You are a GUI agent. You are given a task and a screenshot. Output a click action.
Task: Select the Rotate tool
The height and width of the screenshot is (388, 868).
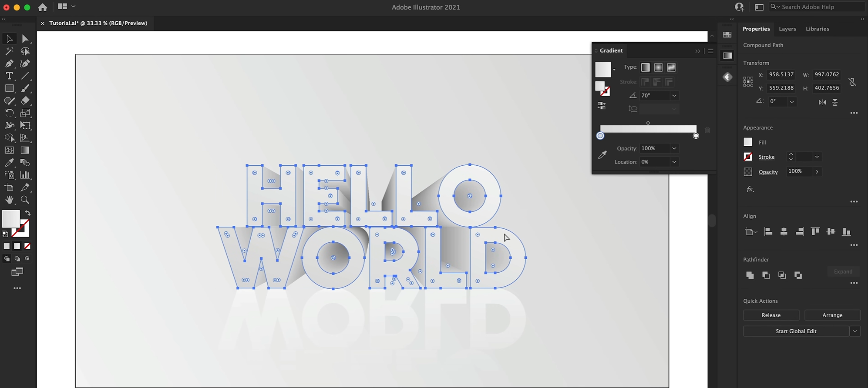pos(9,113)
